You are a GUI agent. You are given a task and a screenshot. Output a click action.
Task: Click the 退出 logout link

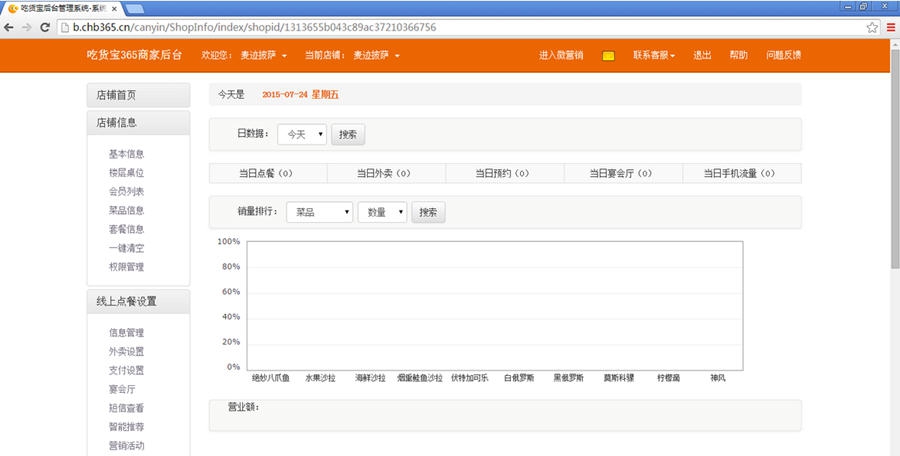(x=703, y=55)
